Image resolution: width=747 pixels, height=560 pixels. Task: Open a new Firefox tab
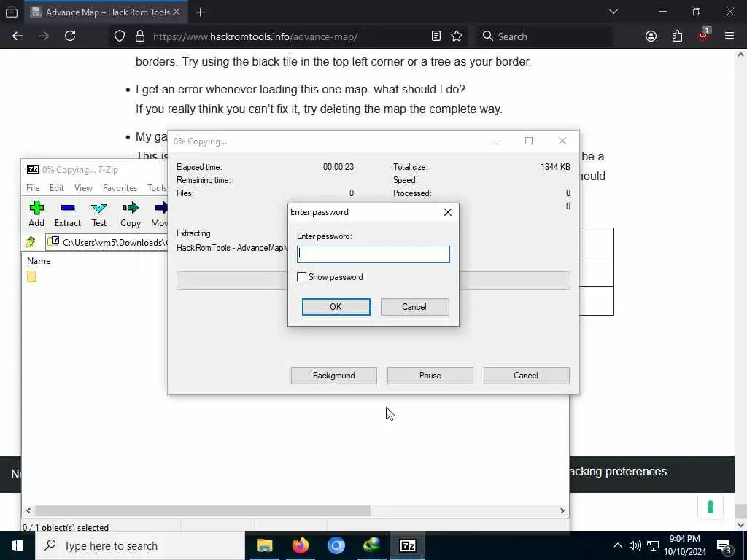coord(200,12)
